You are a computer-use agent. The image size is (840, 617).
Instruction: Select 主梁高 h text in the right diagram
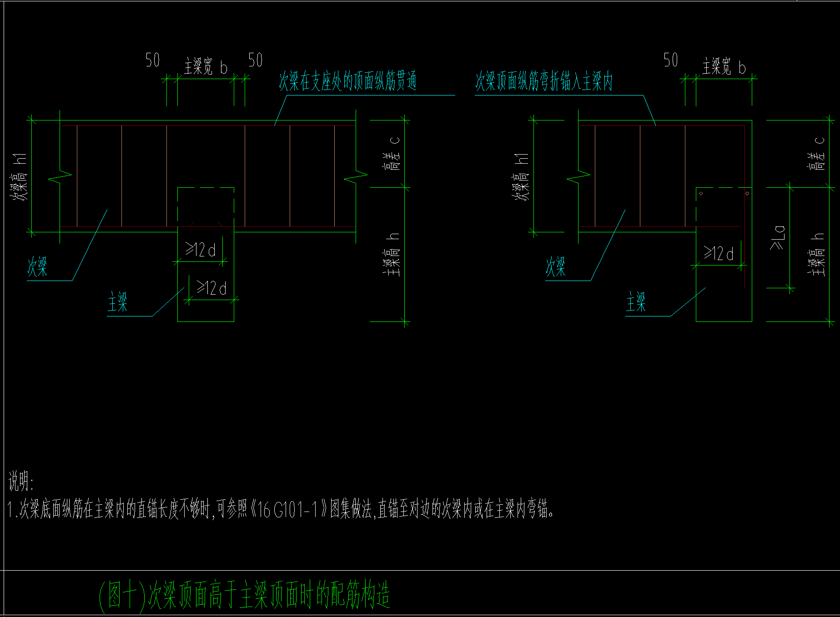click(817, 255)
